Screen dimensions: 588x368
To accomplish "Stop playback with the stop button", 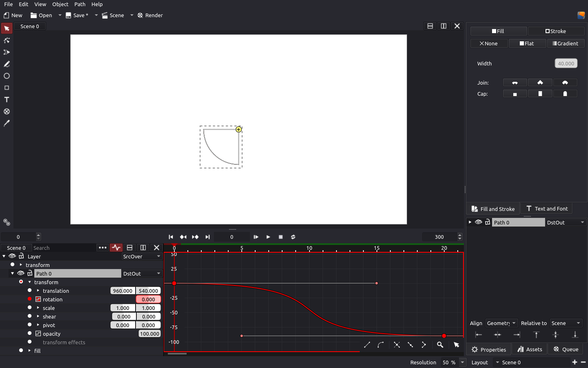I will pos(281,237).
